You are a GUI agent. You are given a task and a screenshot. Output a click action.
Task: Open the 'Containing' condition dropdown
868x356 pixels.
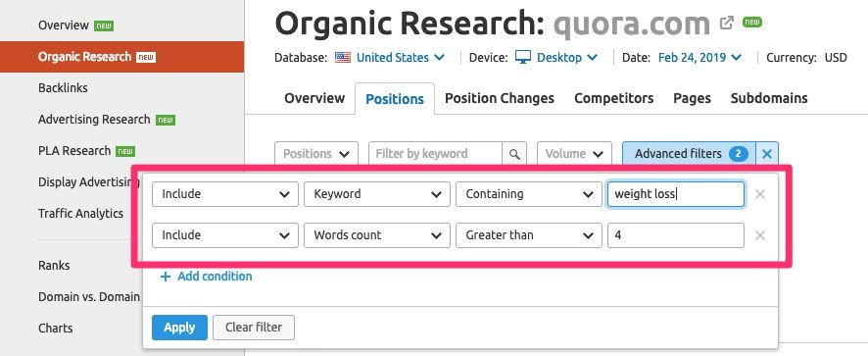click(x=529, y=194)
